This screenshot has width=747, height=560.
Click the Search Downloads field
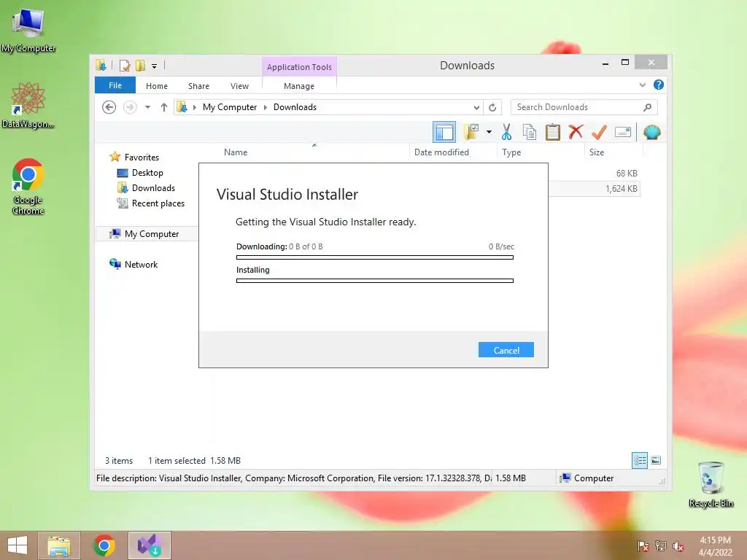coord(576,107)
